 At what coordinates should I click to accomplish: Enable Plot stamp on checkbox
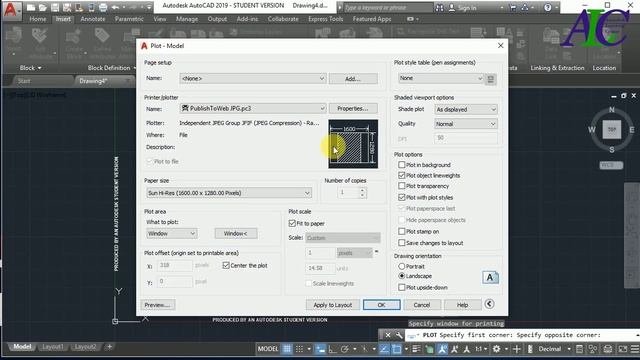coord(402,231)
